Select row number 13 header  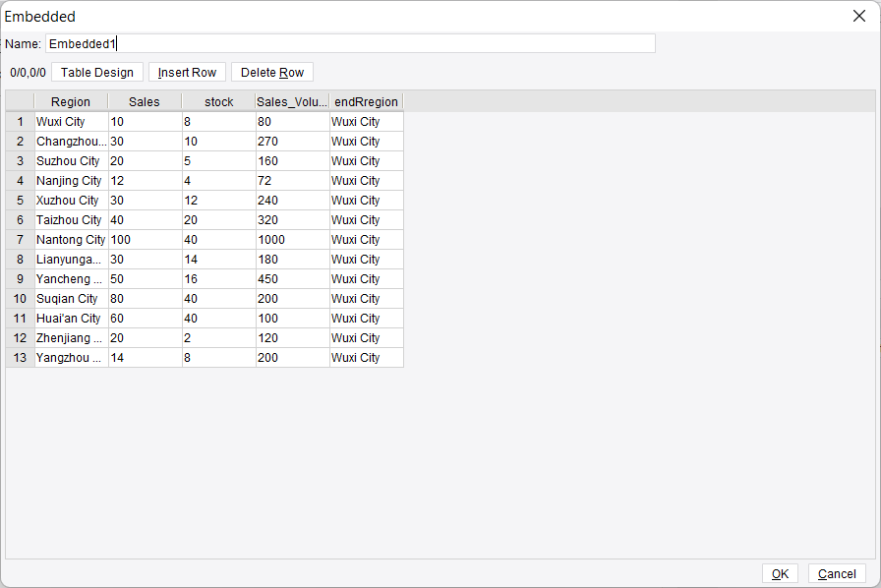(x=21, y=358)
